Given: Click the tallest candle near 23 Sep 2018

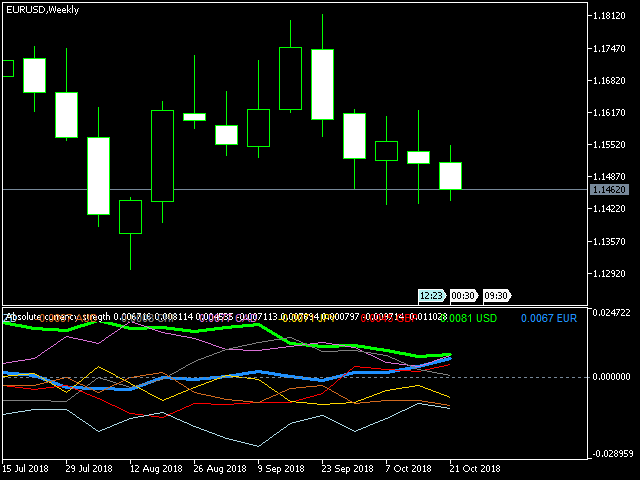Looking at the screenshot, I should (x=322, y=84).
